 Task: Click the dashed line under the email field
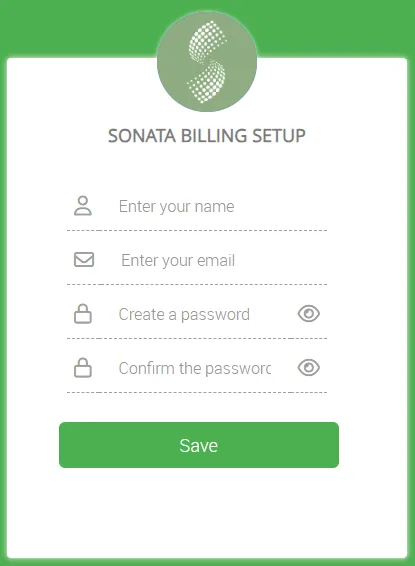197,284
